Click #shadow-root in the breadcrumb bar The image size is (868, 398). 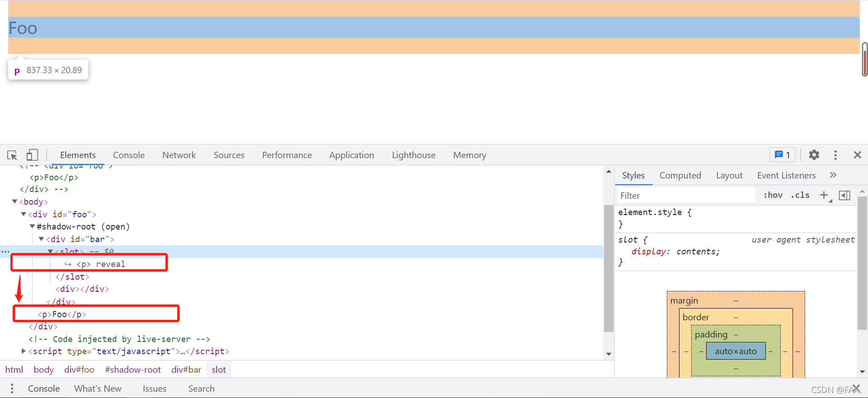point(133,370)
